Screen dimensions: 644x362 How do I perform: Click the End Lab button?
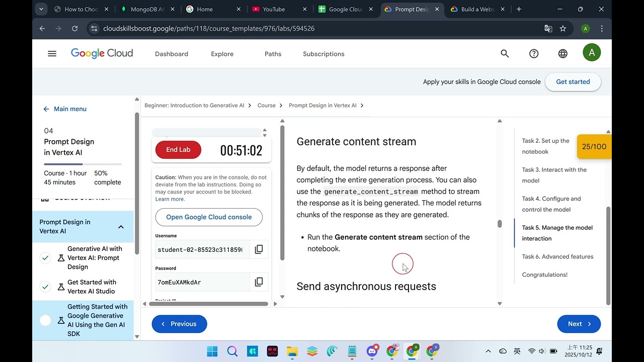click(178, 150)
